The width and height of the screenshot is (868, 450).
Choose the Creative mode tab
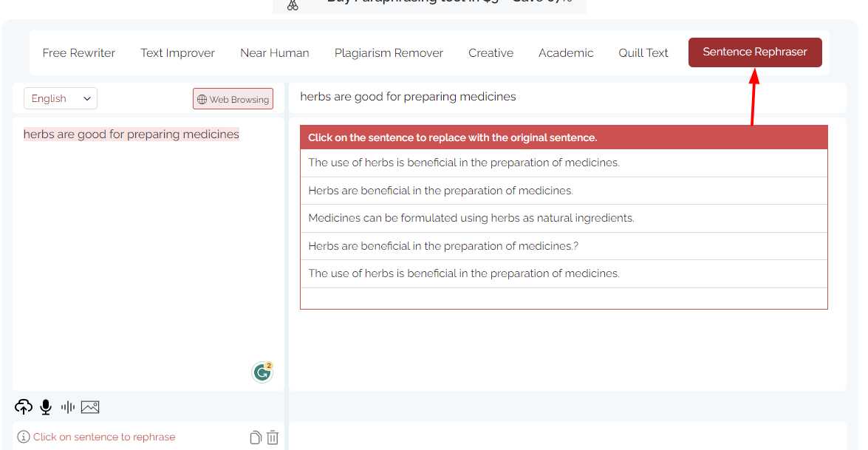coord(491,53)
